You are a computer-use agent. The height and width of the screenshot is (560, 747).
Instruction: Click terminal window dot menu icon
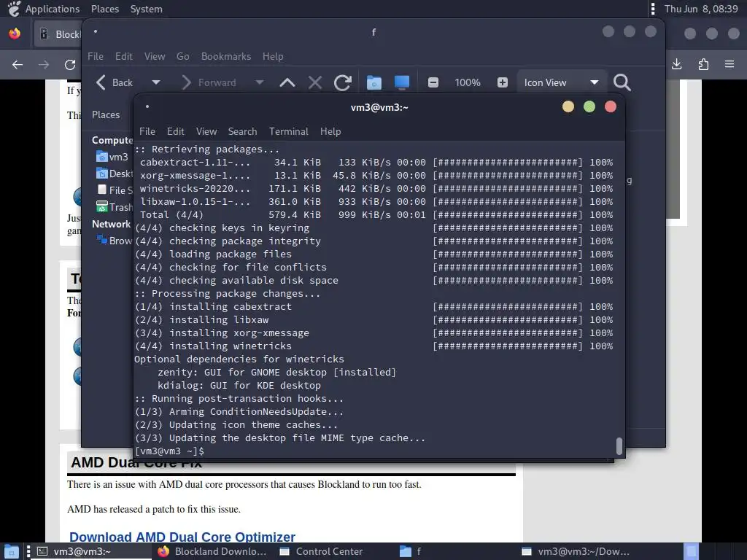coord(147,106)
